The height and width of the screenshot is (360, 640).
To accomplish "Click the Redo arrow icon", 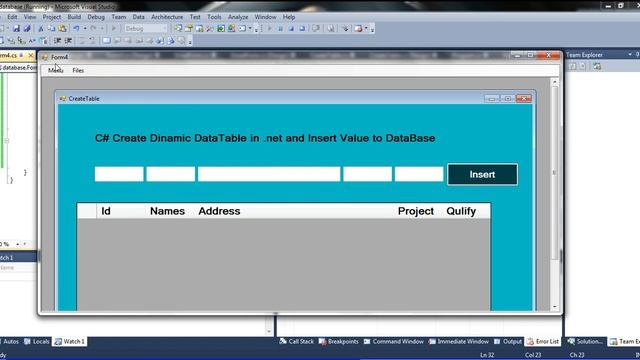I will (93, 29).
